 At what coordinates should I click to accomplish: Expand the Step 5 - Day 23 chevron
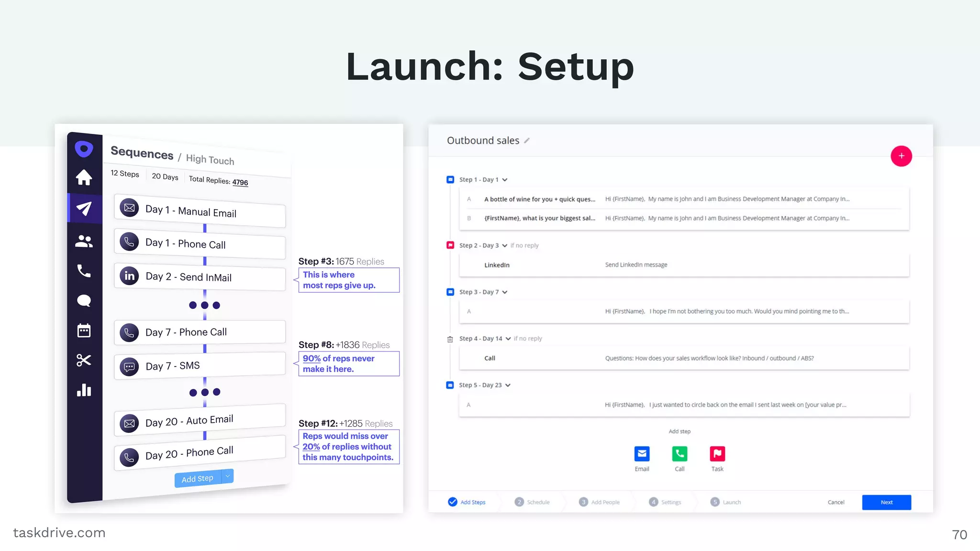tap(508, 386)
